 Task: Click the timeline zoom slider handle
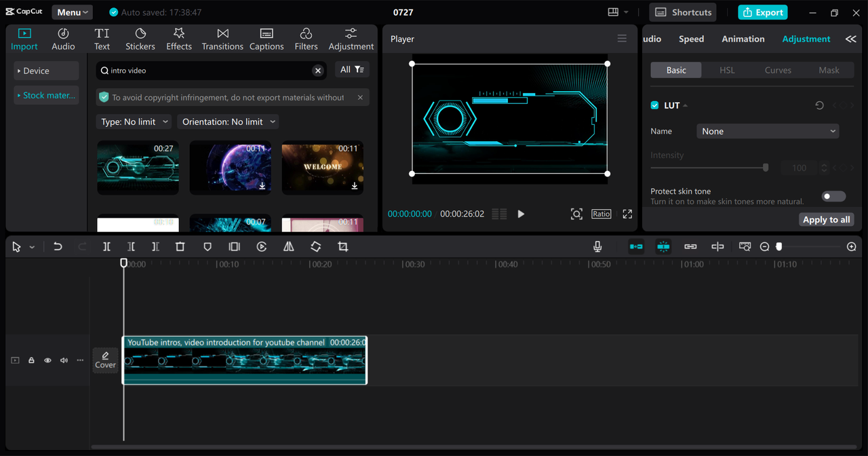(x=779, y=247)
